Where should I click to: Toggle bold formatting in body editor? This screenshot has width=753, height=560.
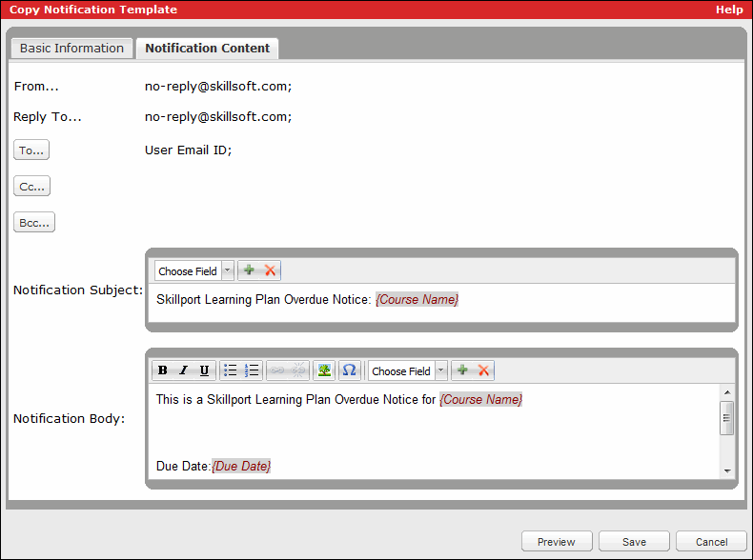pyautogui.click(x=163, y=370)
